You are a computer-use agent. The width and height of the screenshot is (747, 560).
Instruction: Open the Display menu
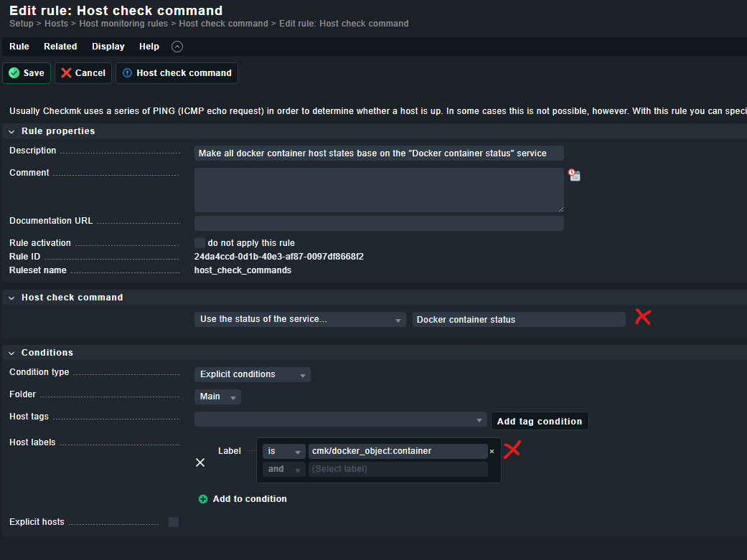tap(108, 47)
